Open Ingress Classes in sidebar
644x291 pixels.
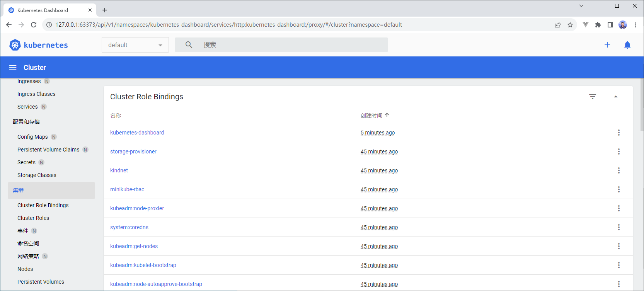tap(36, 94)
